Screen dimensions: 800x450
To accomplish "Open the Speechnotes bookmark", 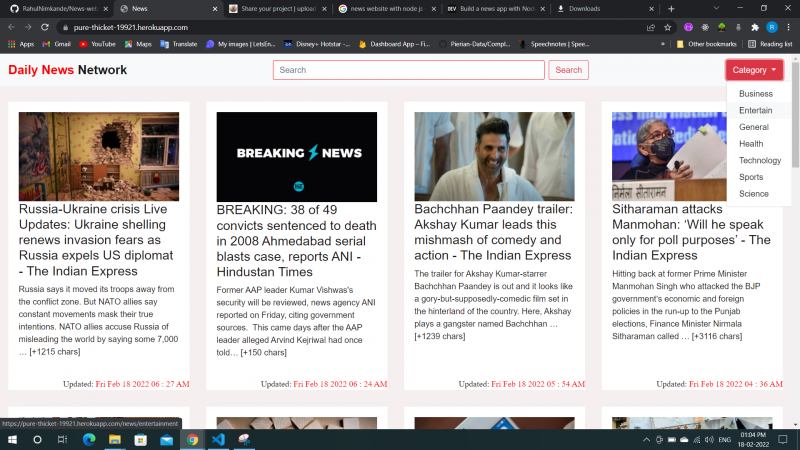I will coord(554,44).
